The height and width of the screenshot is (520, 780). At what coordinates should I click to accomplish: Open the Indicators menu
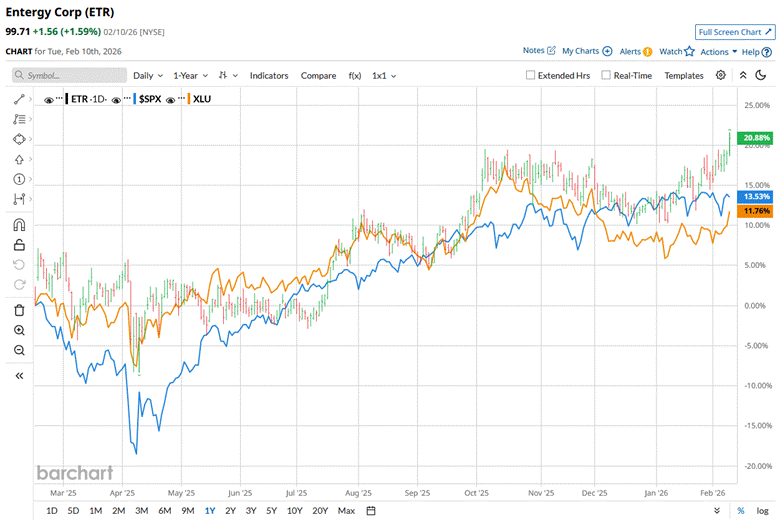tap(269, 75)
